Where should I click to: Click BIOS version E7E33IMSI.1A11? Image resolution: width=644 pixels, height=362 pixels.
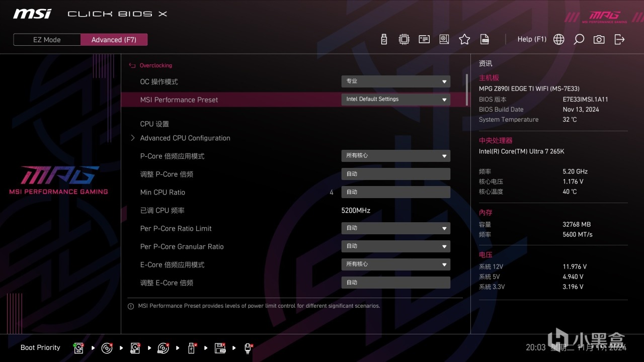(x=585, y=100)
